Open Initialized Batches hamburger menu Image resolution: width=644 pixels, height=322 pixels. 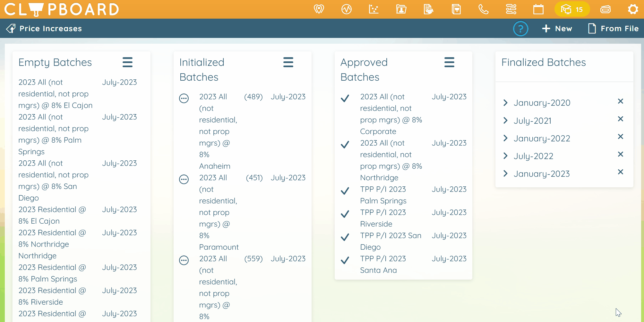click(288, 62)
